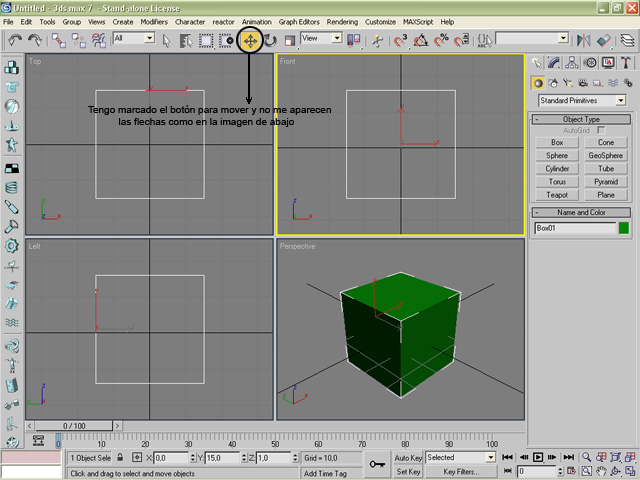640x480 pixels.
Task: Click the Set Key button
Action: (x=408, y=472)
